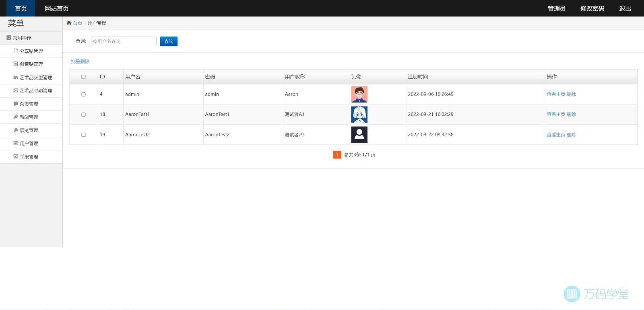Click the 批量删除 link
Screen dimensions: 644x310
(x=80, y=62)
